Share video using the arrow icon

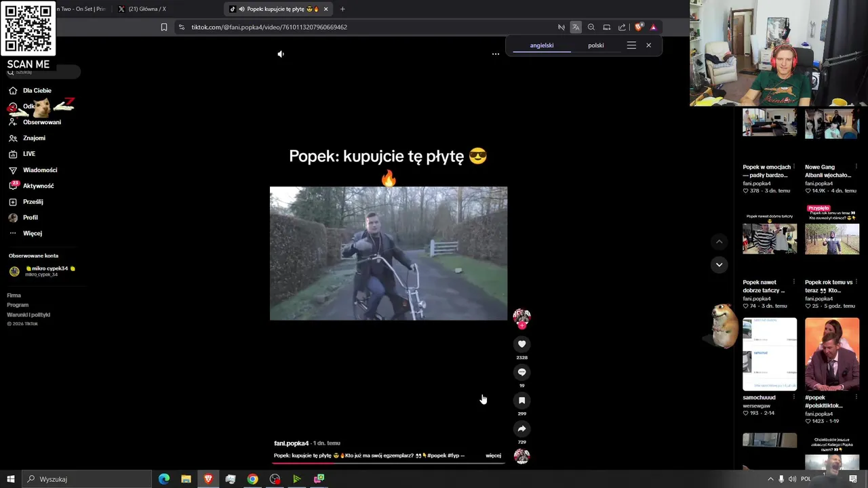(x=521, y=429)
